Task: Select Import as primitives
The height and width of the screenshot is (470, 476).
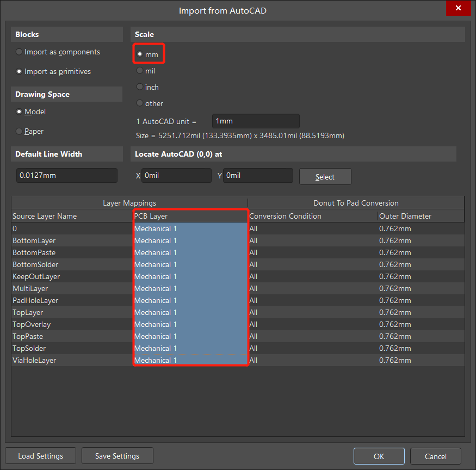Action: pyautogui.click(x=19, y=71)
